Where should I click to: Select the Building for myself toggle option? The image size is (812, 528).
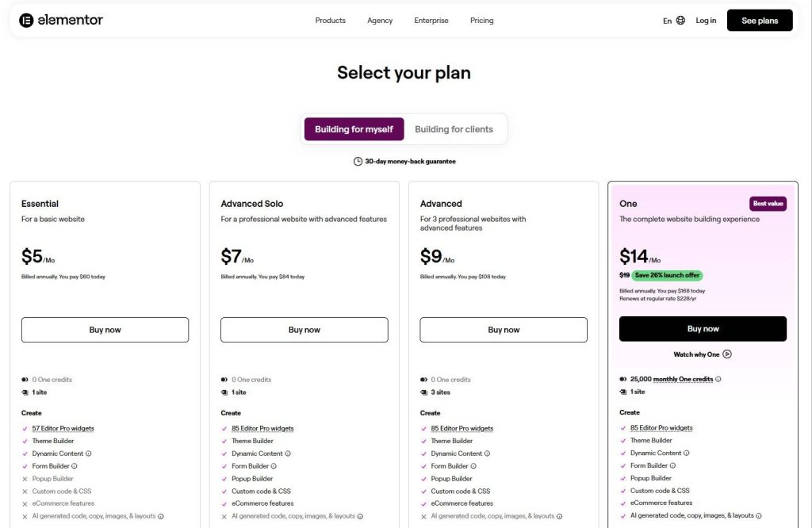354,128
